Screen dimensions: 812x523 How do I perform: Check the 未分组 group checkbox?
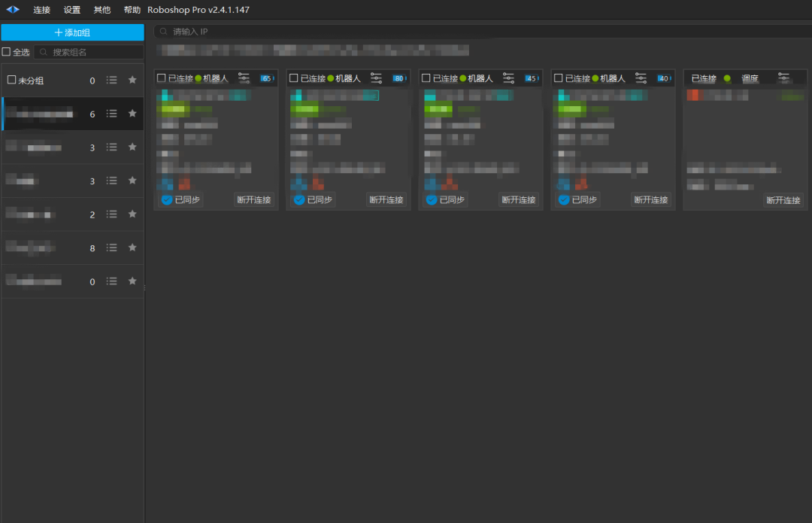(x=11, y=80)
